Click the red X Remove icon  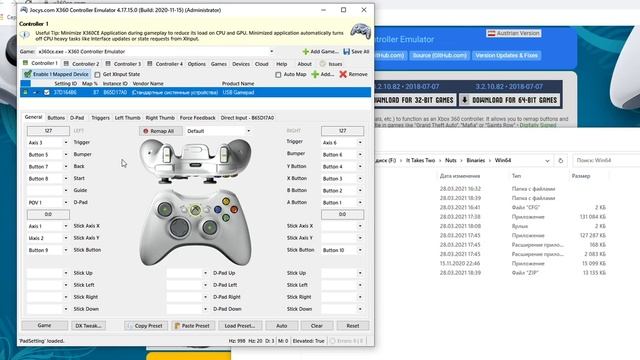coord(343,74)
